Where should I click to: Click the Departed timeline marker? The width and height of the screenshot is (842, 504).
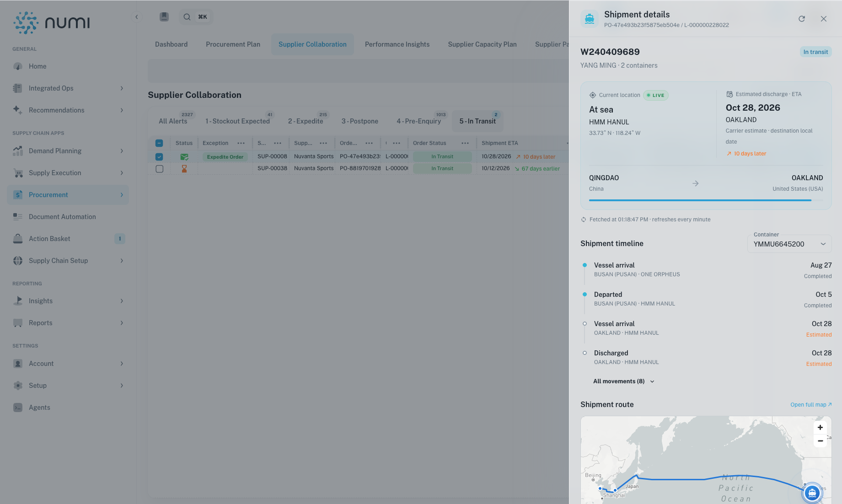(x=585, y=295)
